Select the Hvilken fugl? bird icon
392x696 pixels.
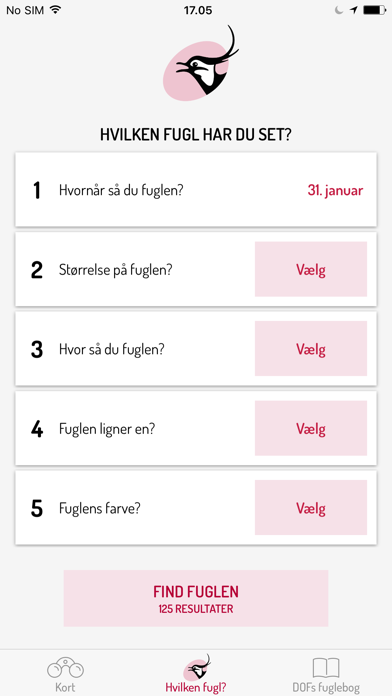(x=197, y=667)
